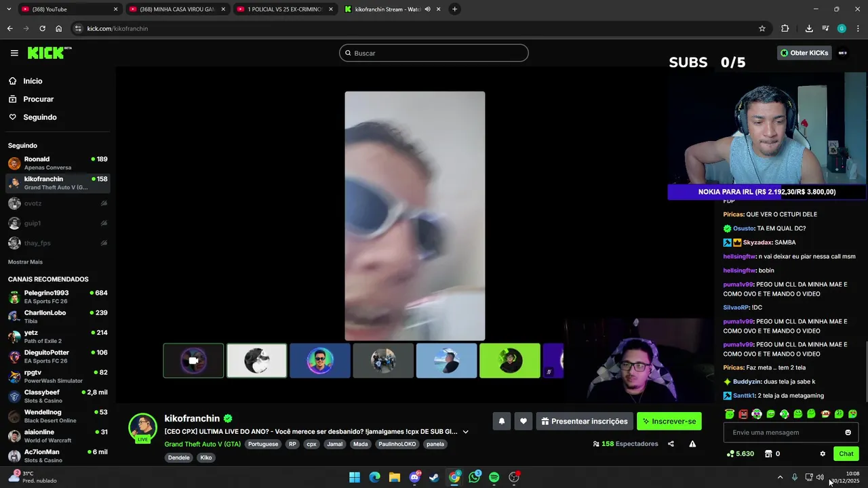
Task: Click the kikofranchin streamer avatar
Action: coord(143,427)
